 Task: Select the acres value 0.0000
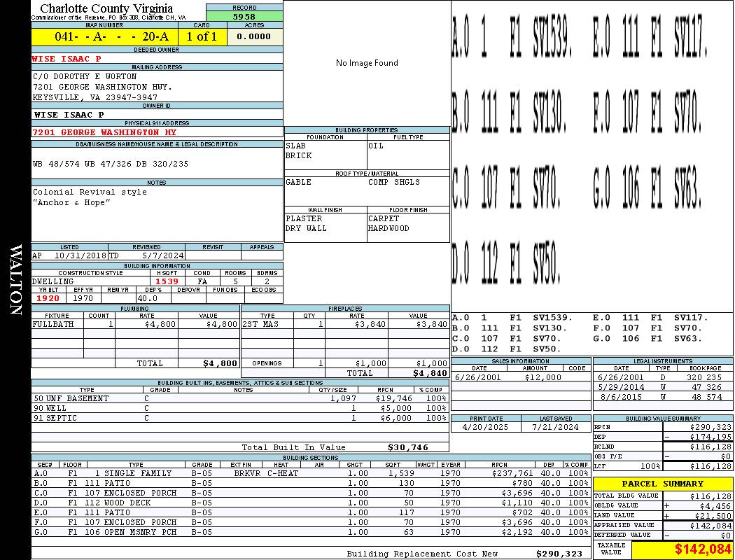(254, 36)
